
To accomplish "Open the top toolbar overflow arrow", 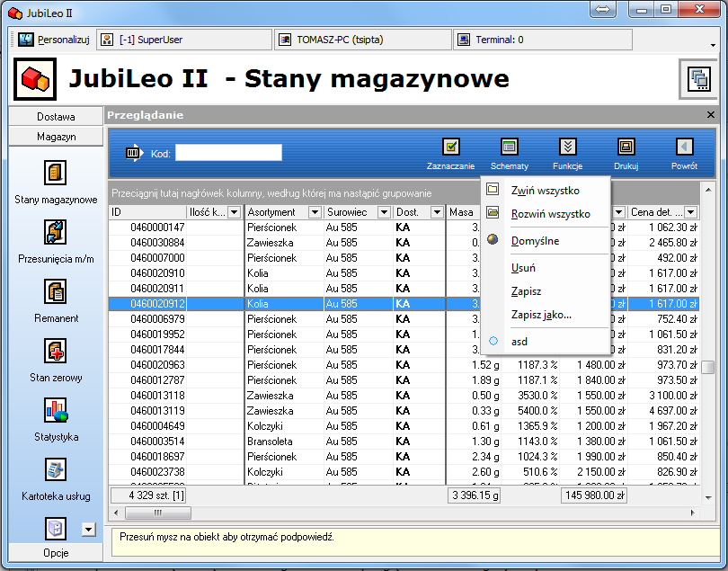I will (713, 45).
